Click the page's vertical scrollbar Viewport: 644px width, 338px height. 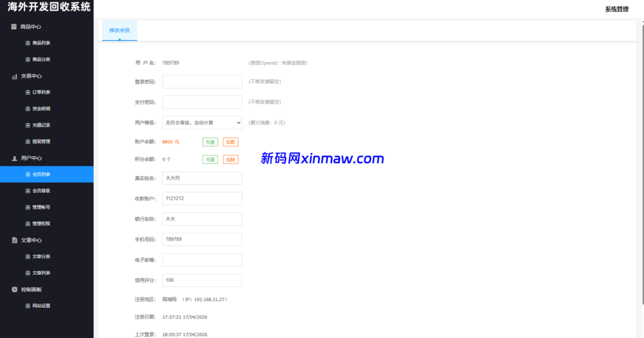[642, 164]
